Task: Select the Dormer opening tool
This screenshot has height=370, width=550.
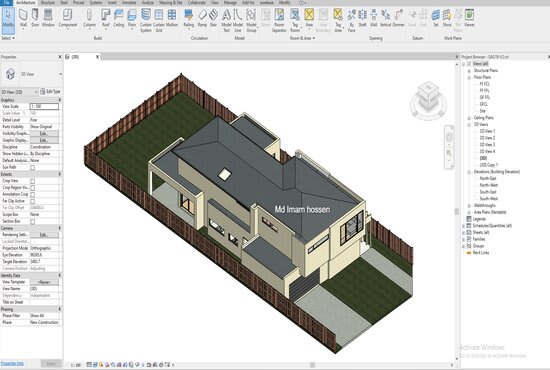Action: click(398, 18)
